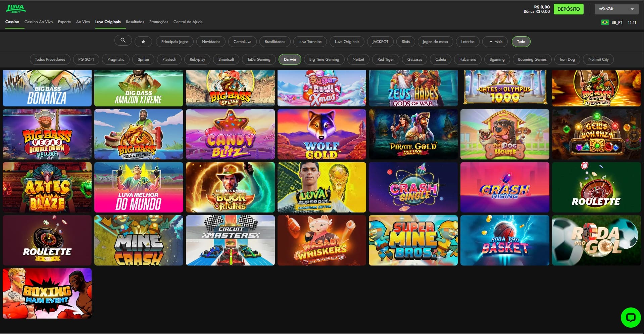This screenshot has width=644, height=334.
Task: Select Jogos de mesa category
Action: [435, 42]
